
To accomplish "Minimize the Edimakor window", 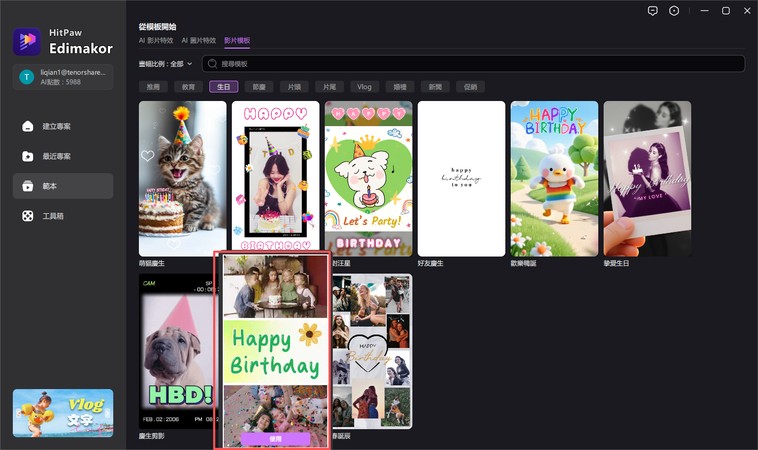I will tap(705, 11).
